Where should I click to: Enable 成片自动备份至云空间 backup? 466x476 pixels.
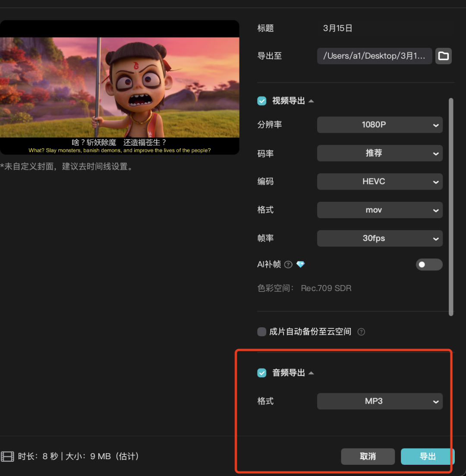pyautogui.click(x=261, y=332)
